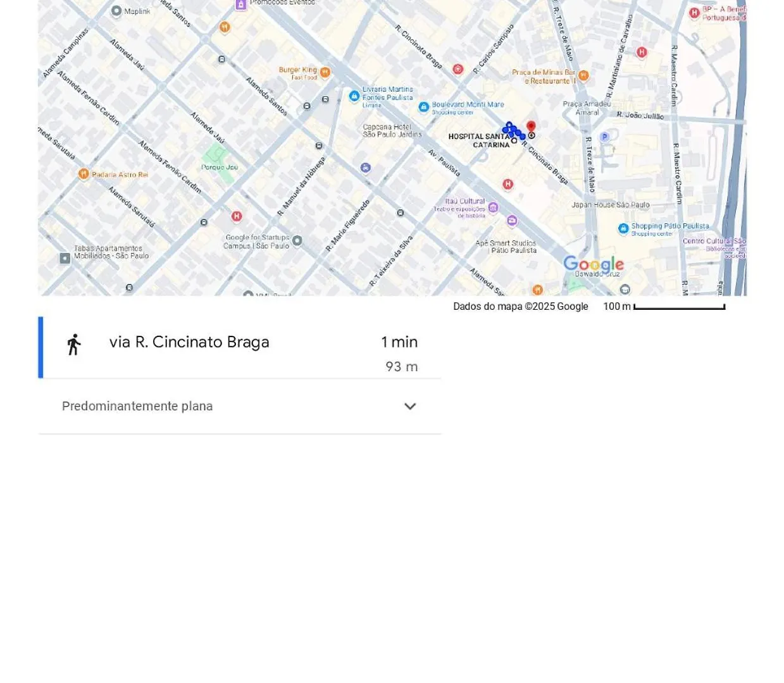Click the R. Maria Figueiredo street label
Viewport: 784px width, 683px height.
(x=347, y=226)
